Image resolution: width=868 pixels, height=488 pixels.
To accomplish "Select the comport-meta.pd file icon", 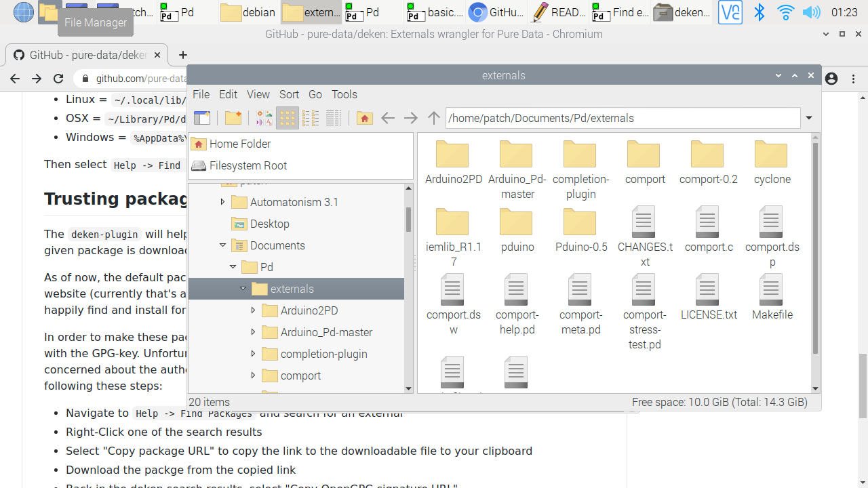I will point(580,289).
